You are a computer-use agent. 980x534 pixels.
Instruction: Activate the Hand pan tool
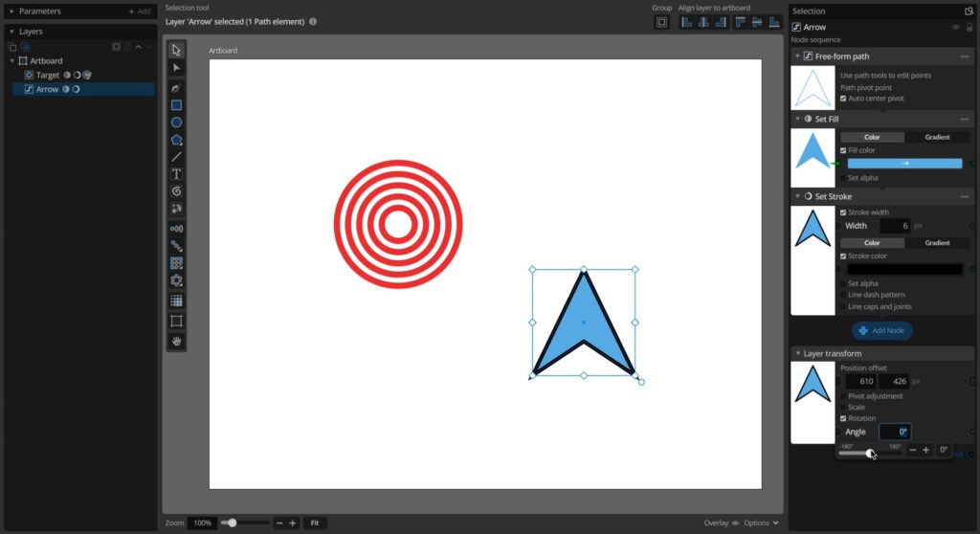pos(176,341)
